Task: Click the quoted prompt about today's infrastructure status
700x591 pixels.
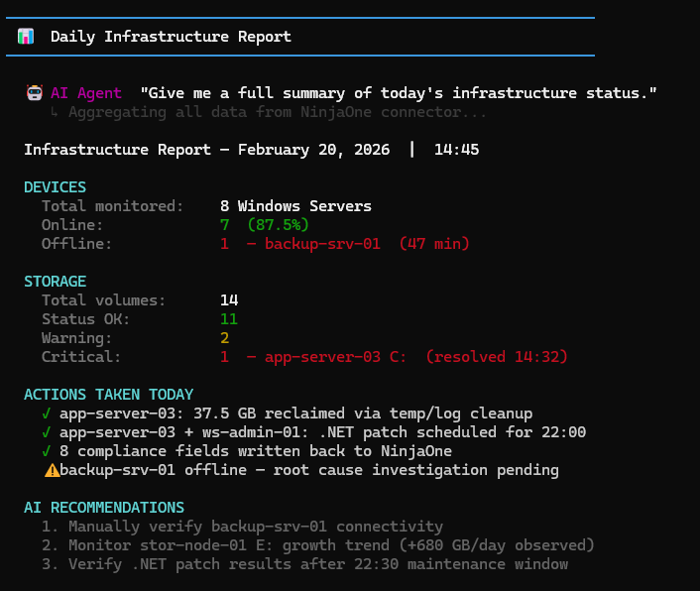Action: (x=399, y=93)
